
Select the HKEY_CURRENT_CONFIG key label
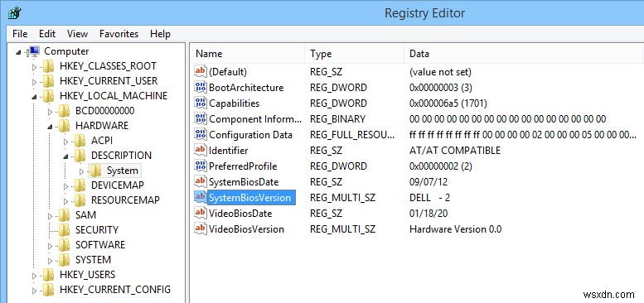pyautogui.click(x=115, y=290)
